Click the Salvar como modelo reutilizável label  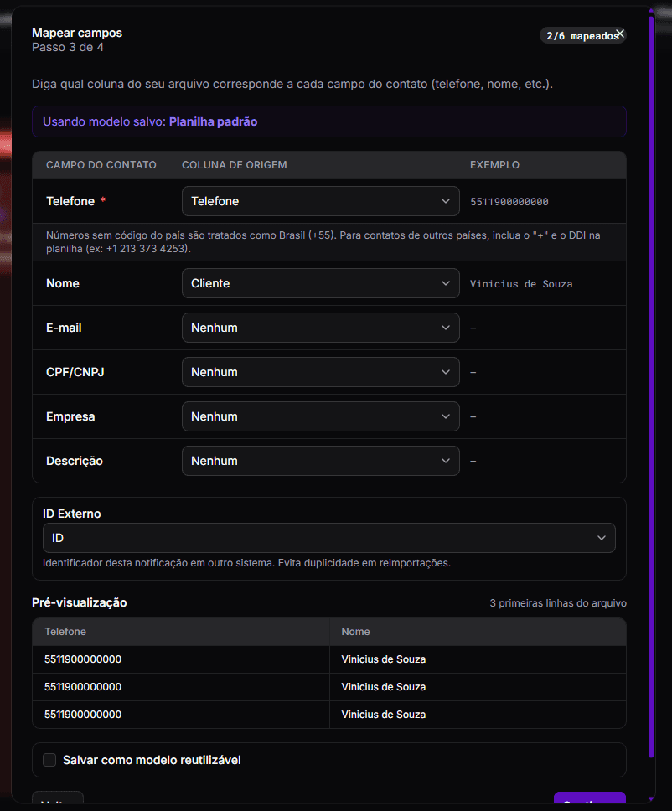(152, 760)
